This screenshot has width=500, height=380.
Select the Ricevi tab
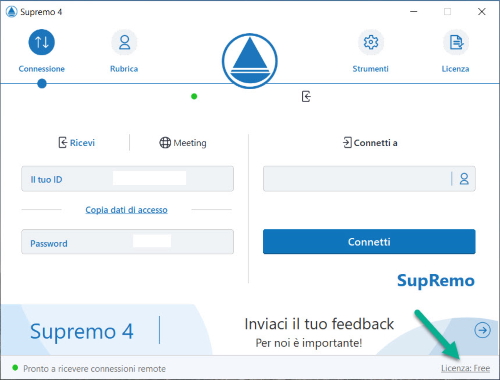coord(77,143)
